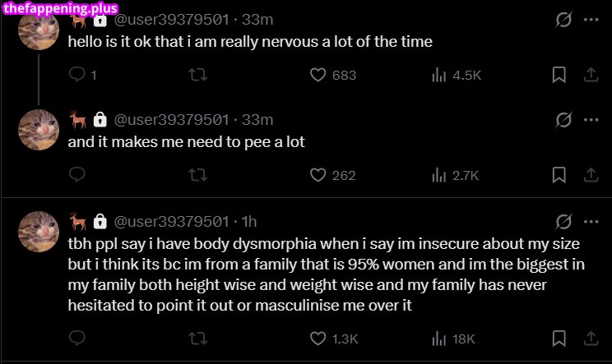
Task: Retweet the 'really nervous' tweet
Action: point(198,75)
